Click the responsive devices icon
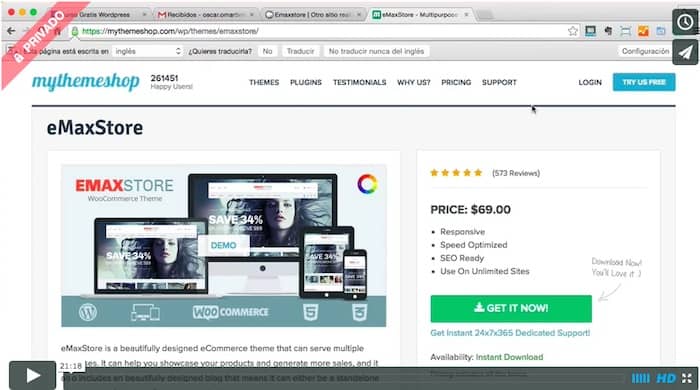Screen dimensions: 700x390 [x=145, y=312]
